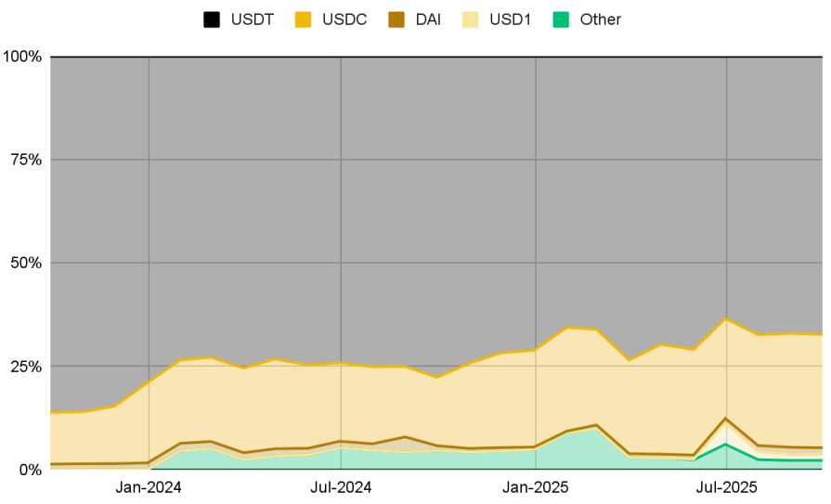The height and width of the screenshot is (504, 831).
Task: Click the green Other legend swatch
Action: point(561,19)
